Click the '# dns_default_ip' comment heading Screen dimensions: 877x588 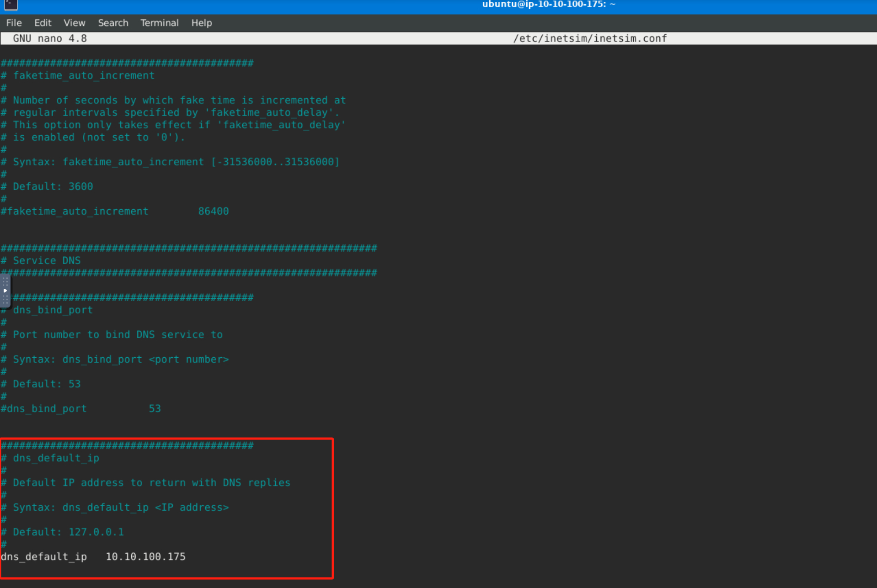[50, 458]
